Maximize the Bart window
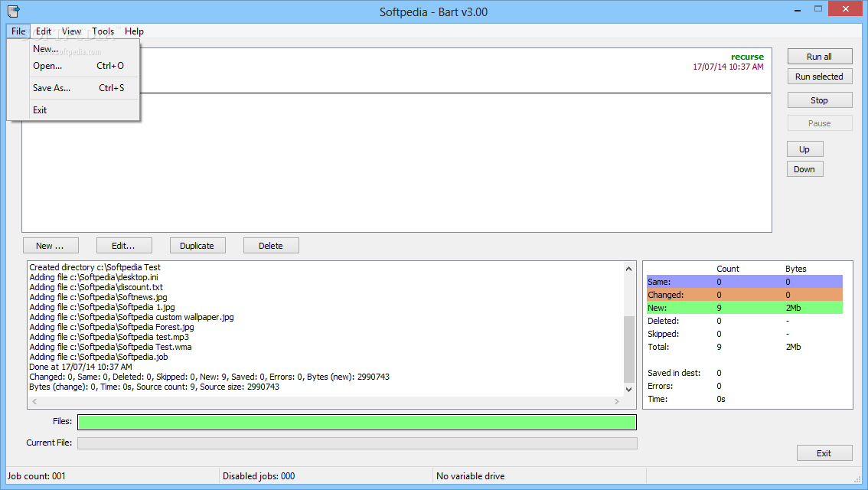Viewport: 868px width, 490px height. pyautogui.click(x=818, y=9)
